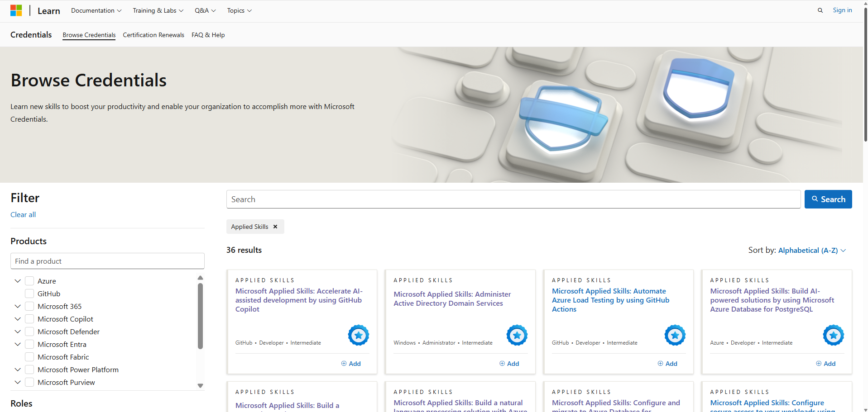This screenshot has width=868, height=412.
Task: Click the page vertical scrollbar thumb
Action: tap(866, 75)
